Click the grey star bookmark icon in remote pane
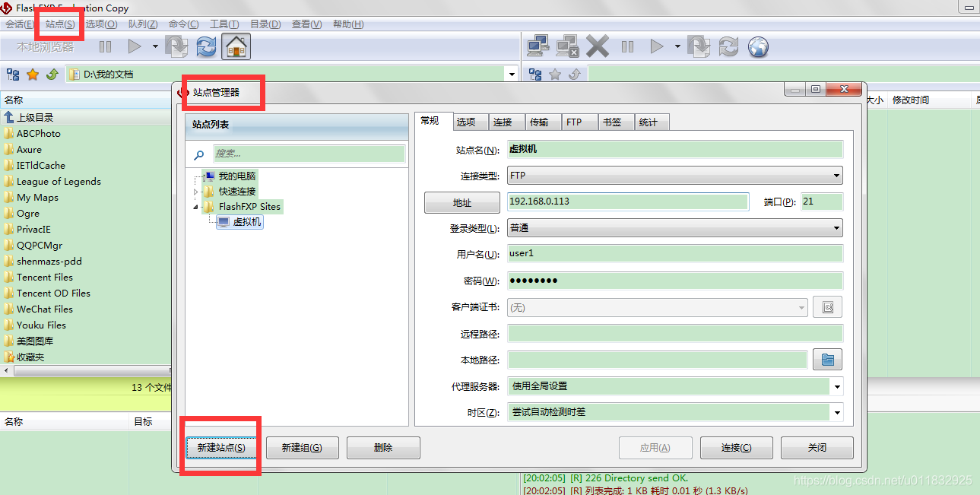980x495 pixels. coord(555,75)
